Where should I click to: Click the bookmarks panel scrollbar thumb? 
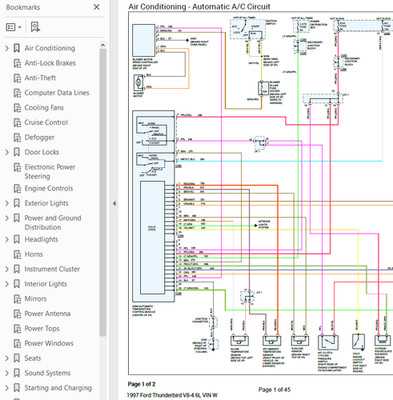point(103,193)
